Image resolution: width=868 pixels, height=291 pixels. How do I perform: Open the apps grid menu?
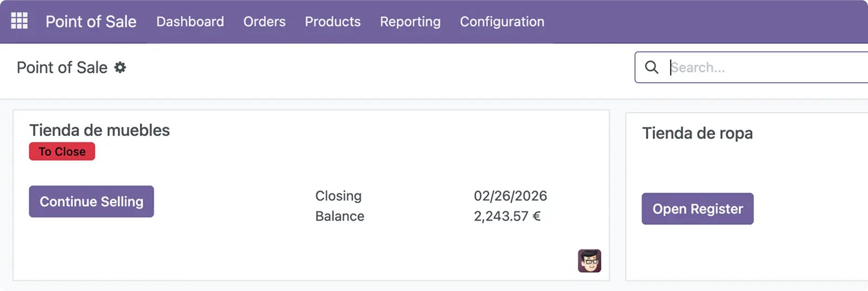coord(19,21)
